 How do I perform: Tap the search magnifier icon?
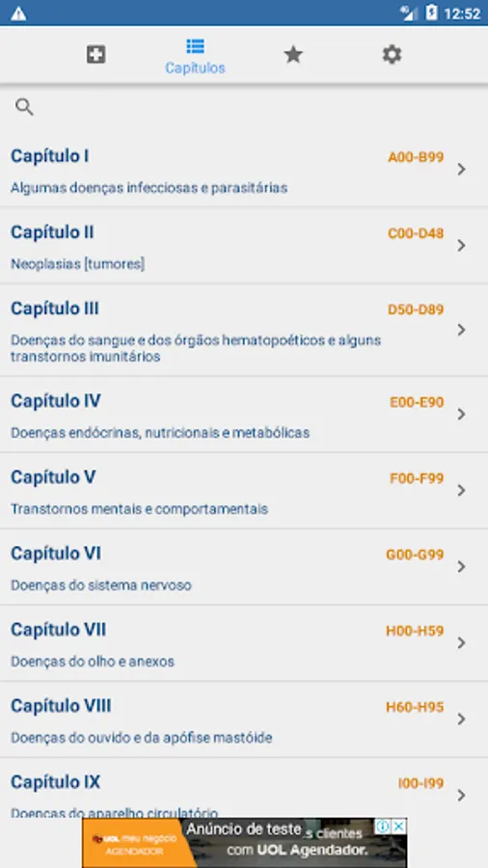[24, 107]
